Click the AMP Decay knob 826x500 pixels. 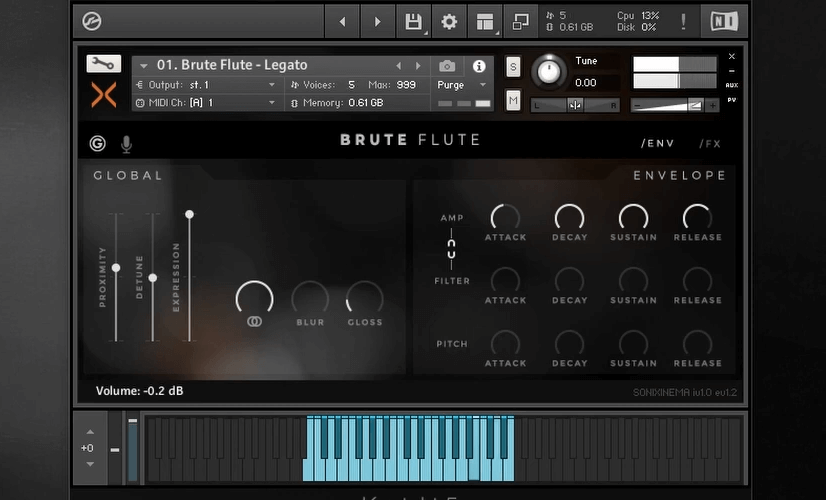coord(569,218)
